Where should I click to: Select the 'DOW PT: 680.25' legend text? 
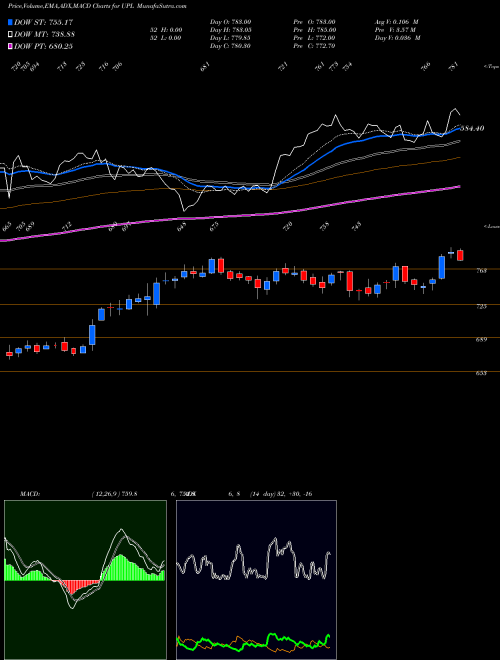43,46
